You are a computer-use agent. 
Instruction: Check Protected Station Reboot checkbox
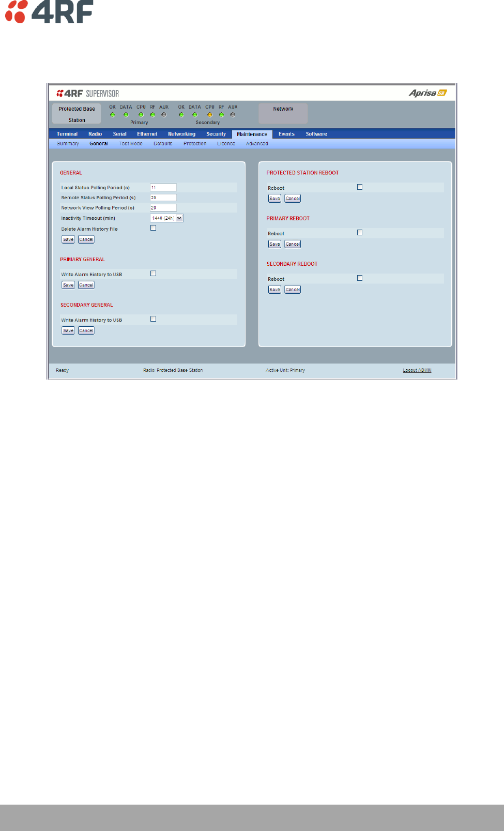point(360,187)
